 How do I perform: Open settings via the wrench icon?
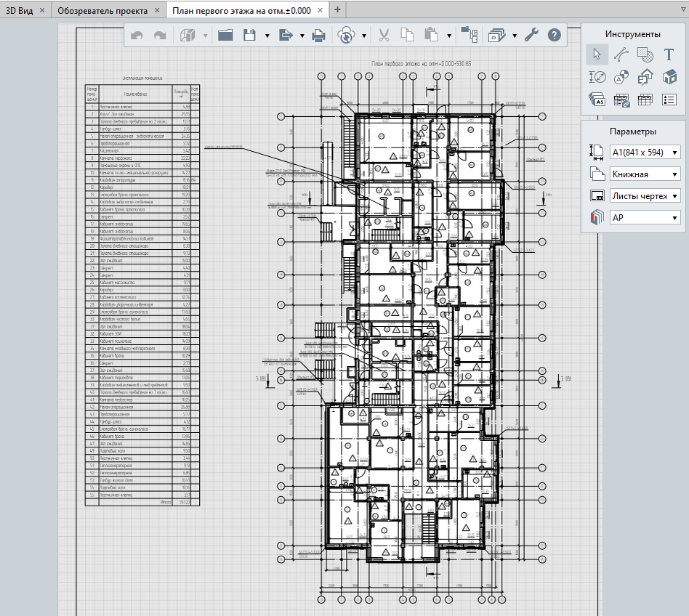pos(532,35)
